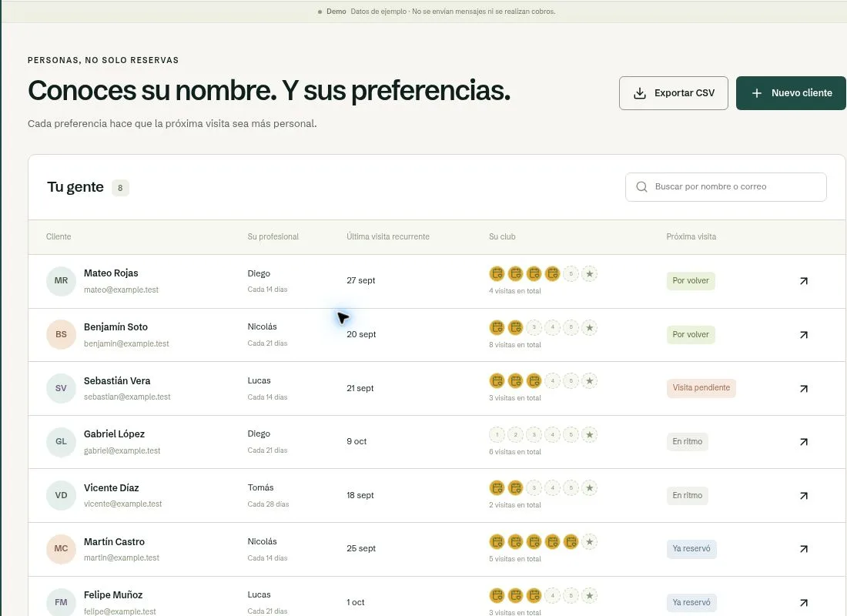Viewport: 847px width, 616px height.
Task: Click the email benjamin@example.test
Action: (x=126, y=343)
